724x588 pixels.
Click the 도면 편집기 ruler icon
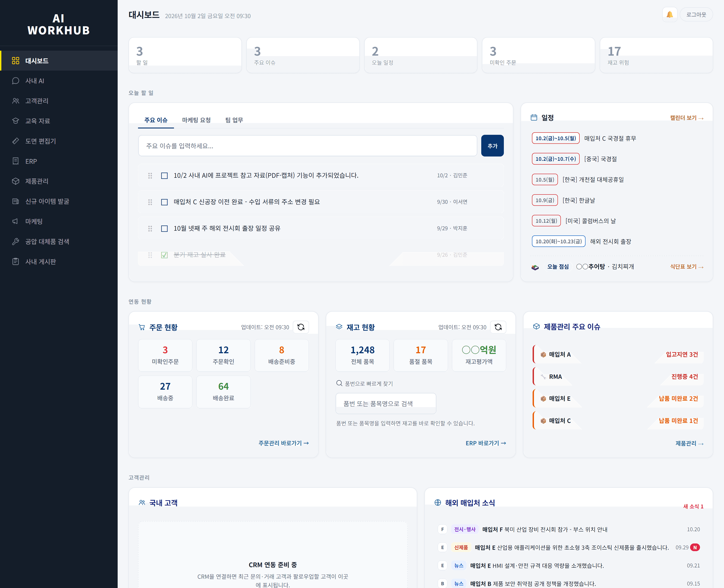[16, 141]
